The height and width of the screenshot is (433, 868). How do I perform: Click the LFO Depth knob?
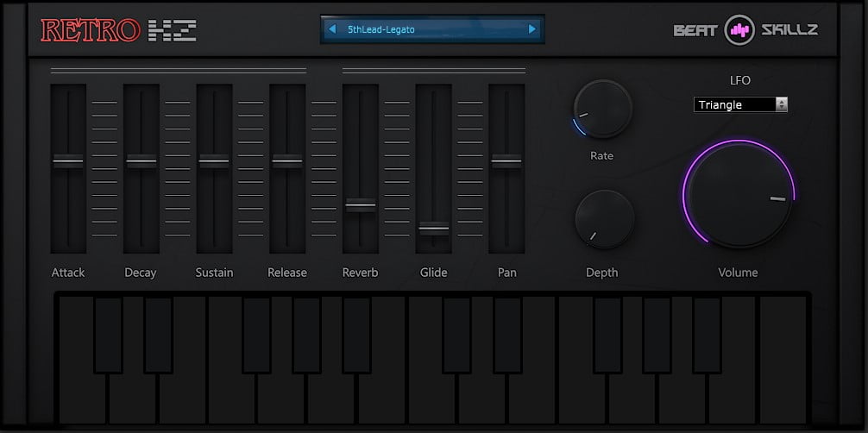pyautogui.click(x=605, y=219)
